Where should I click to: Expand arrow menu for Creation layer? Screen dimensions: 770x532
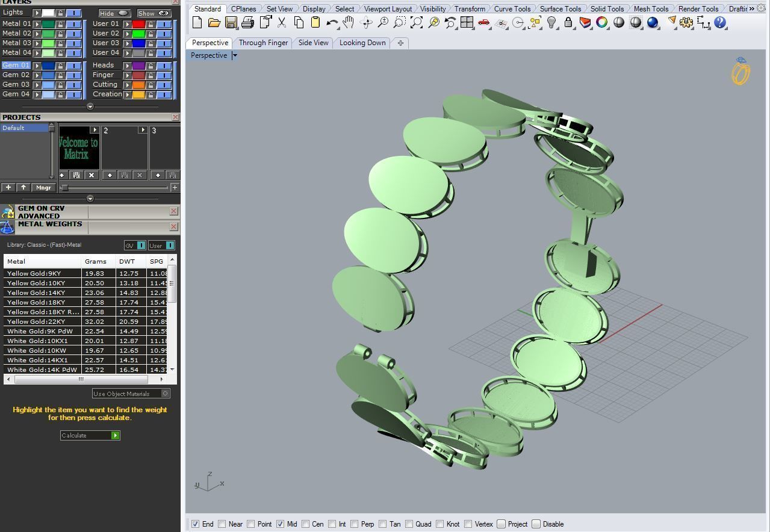tap(127, 94)
